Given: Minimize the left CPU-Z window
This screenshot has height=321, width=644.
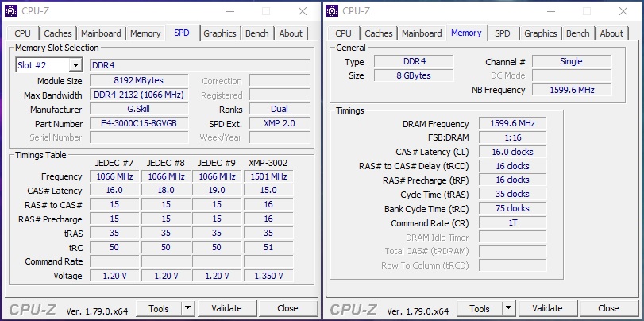Looking at the screenshot, I should (229, 11).
